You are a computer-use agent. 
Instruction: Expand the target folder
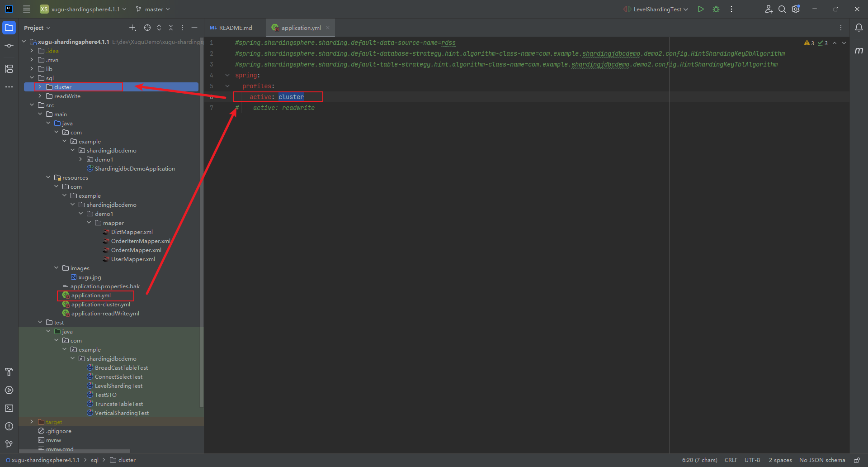(x=32, y=422)
